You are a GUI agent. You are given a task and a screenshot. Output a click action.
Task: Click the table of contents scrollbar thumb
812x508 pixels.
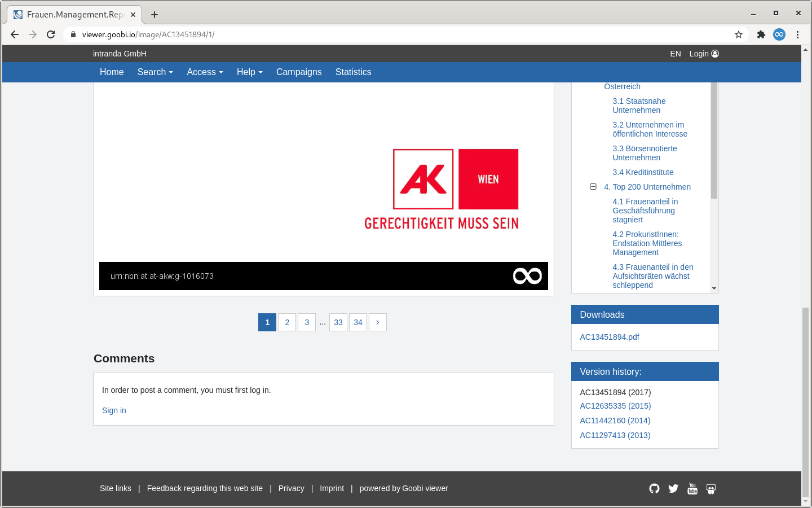click(x=714, y=141)
